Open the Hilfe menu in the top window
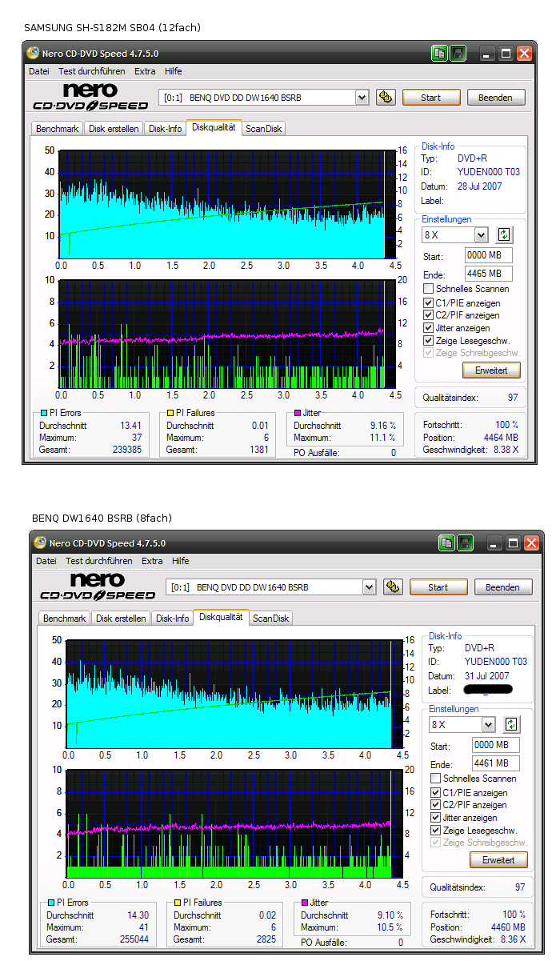Image resolution: width=560 pixels, height=961 pixels. pos(173,71)
